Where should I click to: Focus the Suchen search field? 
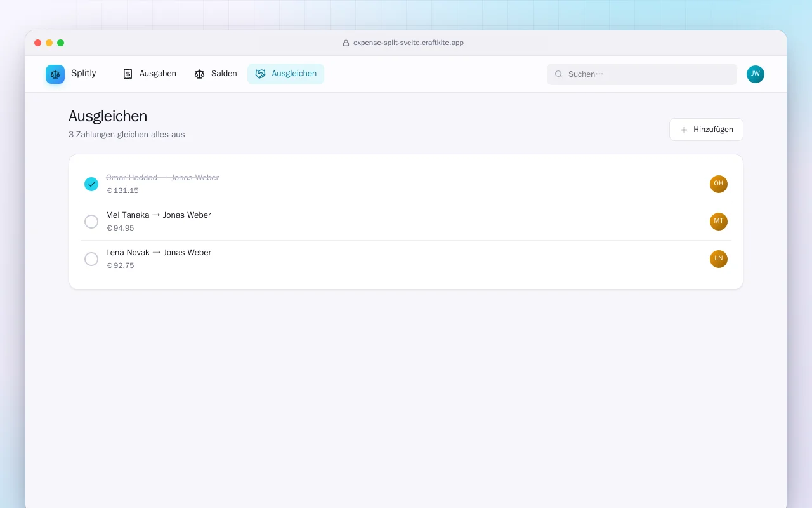[642, 74]
